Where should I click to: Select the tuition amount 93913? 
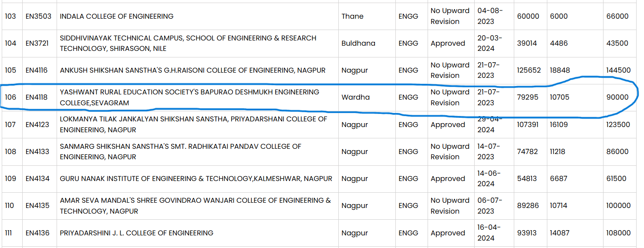(527, 233)
